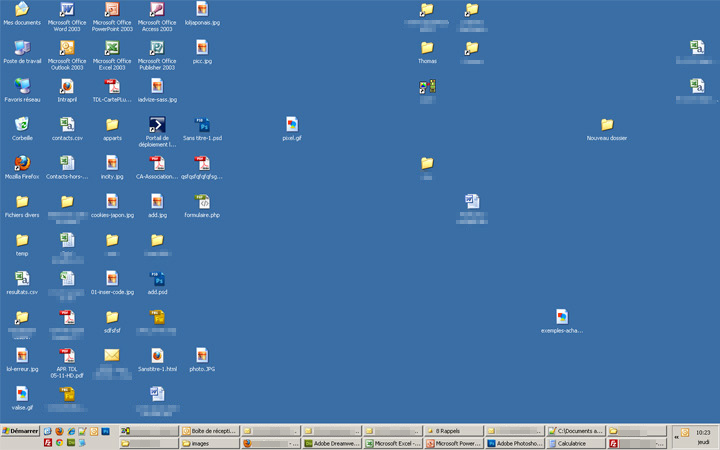Launch Chrome from Quick Launch bar
The width and height of the screenshot is (720, 450).
tap(59, 443)
